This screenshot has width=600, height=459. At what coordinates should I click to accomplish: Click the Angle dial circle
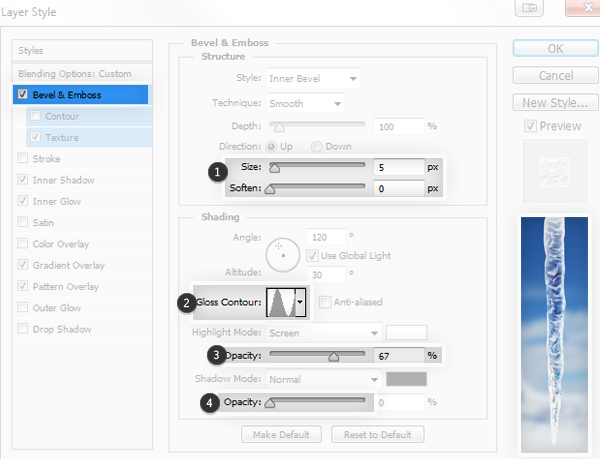pos(283,257)
